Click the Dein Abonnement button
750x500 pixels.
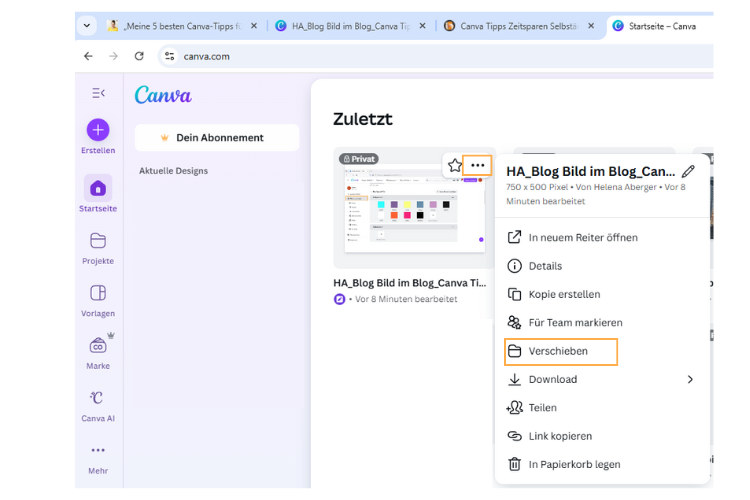(217, 138)
